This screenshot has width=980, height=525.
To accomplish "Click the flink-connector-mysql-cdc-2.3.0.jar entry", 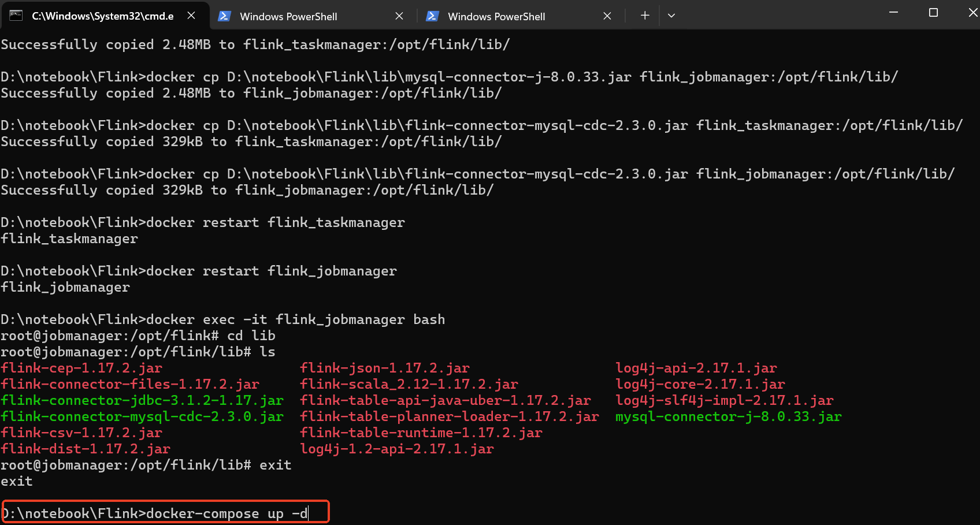I will (x=142, y=416).
